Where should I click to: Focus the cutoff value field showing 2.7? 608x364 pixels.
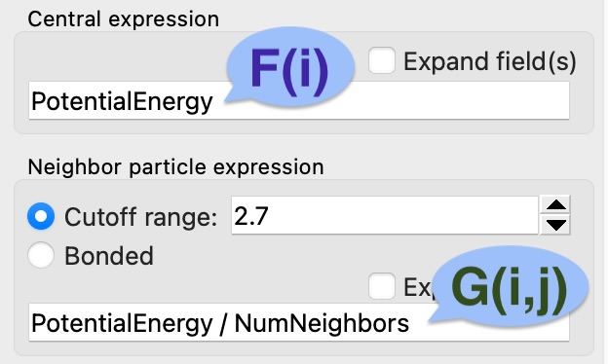tap(385, 215)
